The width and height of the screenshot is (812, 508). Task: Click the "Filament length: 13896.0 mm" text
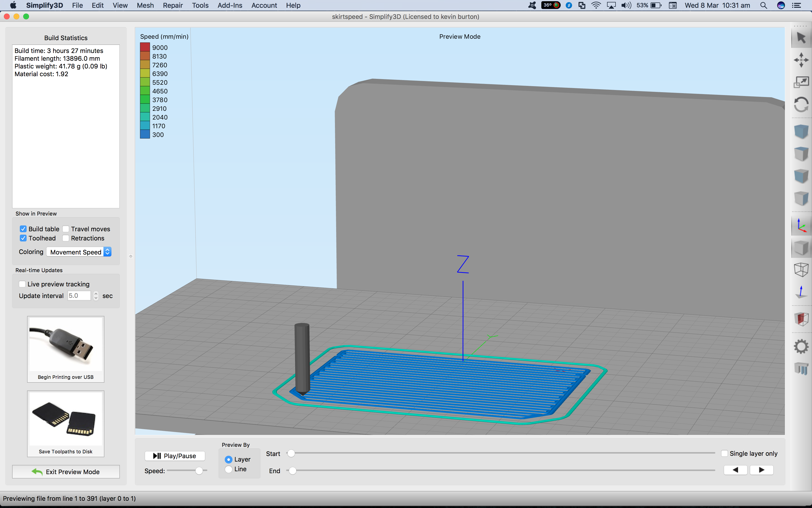point(57,59)
